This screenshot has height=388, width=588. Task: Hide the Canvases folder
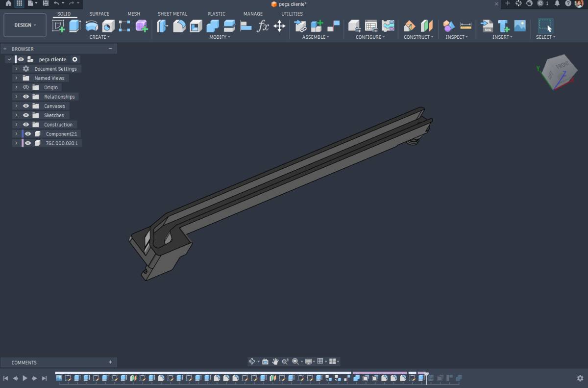(x=26, y=106)
